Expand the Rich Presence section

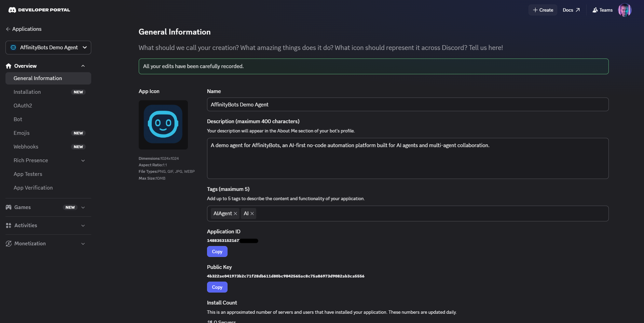83,160
